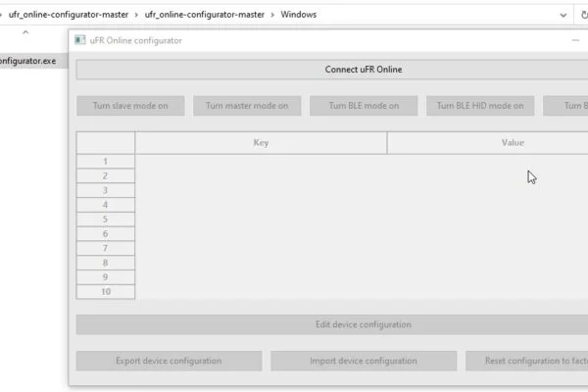588x392 pixels.
Task: Click the Explorer column sort arrow
Action: click(x=25, y=32)
